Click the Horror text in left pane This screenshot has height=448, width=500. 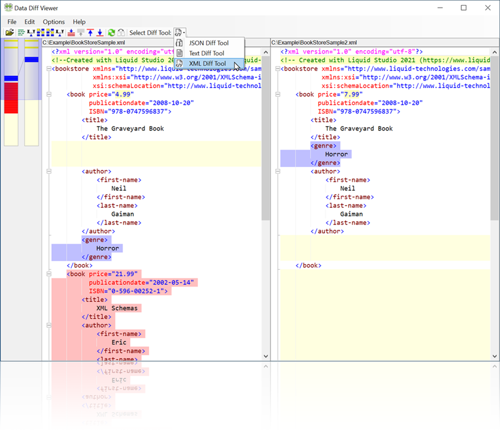tap(108, 248)
